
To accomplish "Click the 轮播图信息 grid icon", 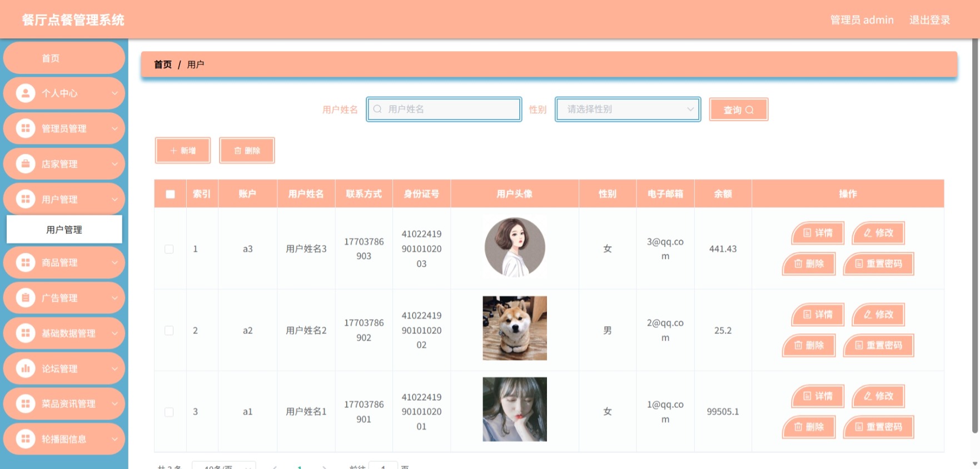I will pos(25,439).
